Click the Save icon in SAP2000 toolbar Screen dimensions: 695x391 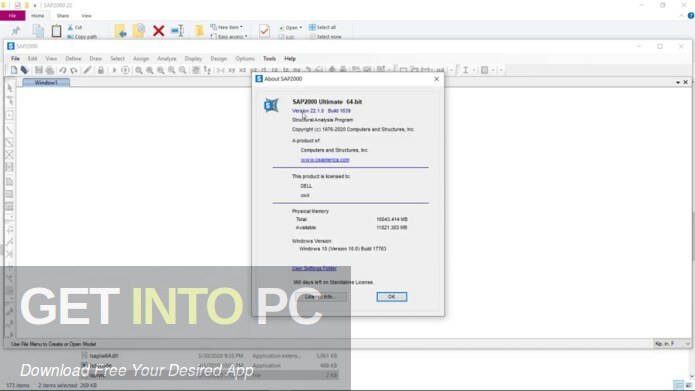[39, 70]
